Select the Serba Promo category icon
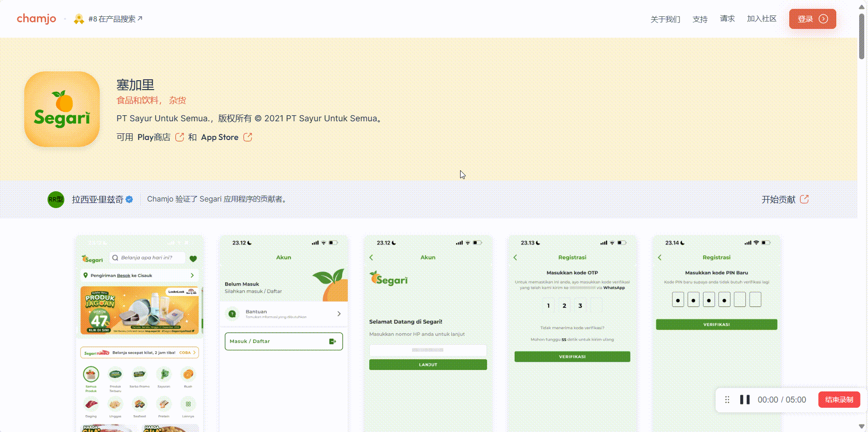Image resolution: width=868 pixels, height=432 pixels. click(139, 374)
